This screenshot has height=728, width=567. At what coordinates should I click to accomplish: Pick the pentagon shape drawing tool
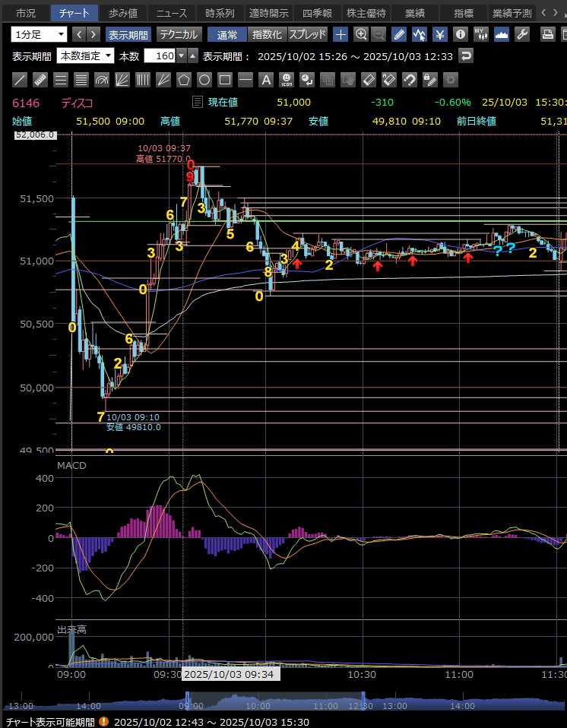click(x=184, y=80)
